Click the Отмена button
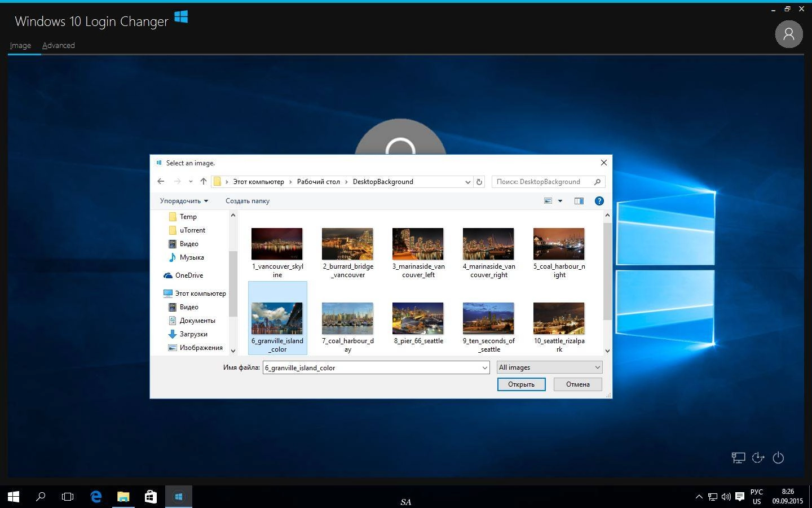This screenshot has width=812, height=508. [578, 384]
